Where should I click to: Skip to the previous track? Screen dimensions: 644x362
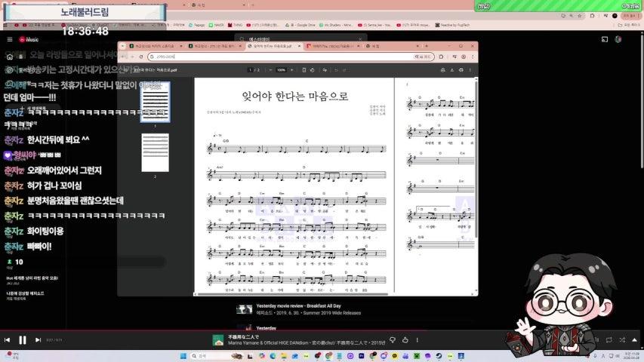pos(7,340)
